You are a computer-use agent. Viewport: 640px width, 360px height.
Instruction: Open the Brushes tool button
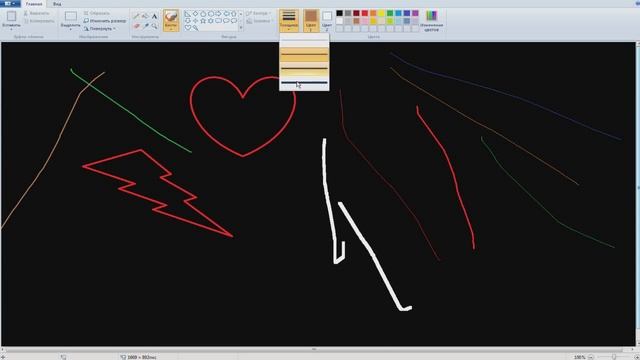[171, 20]
